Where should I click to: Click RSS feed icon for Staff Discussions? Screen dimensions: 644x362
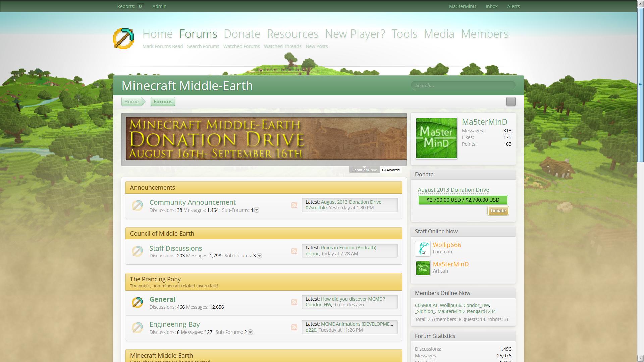point(294,251)
